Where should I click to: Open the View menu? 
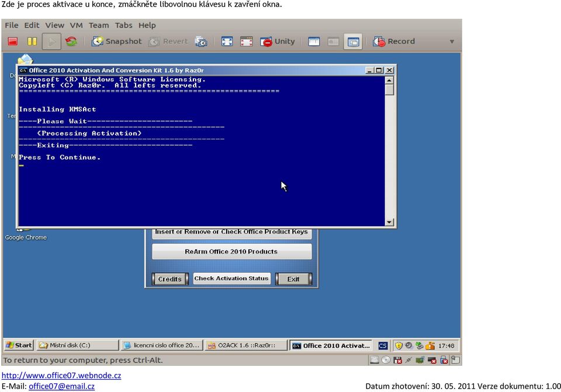click(x=55, y=25)
